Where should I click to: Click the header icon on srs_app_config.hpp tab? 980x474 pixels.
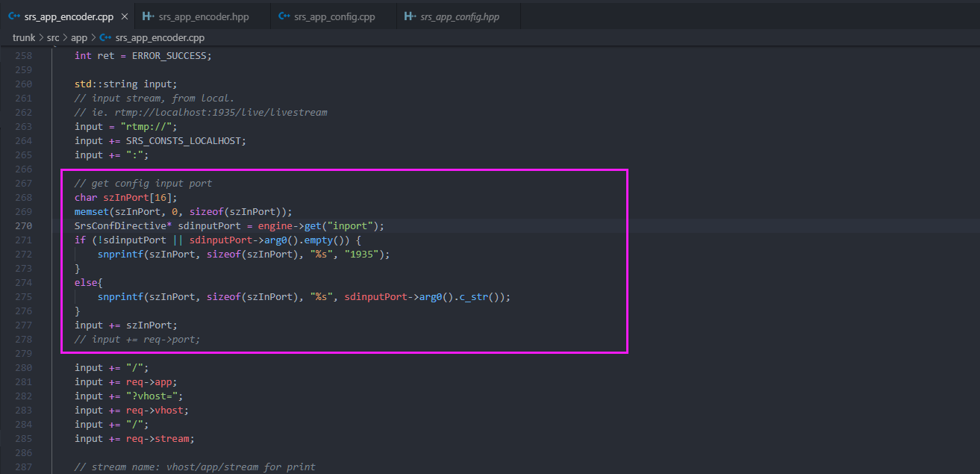point(410,16)
